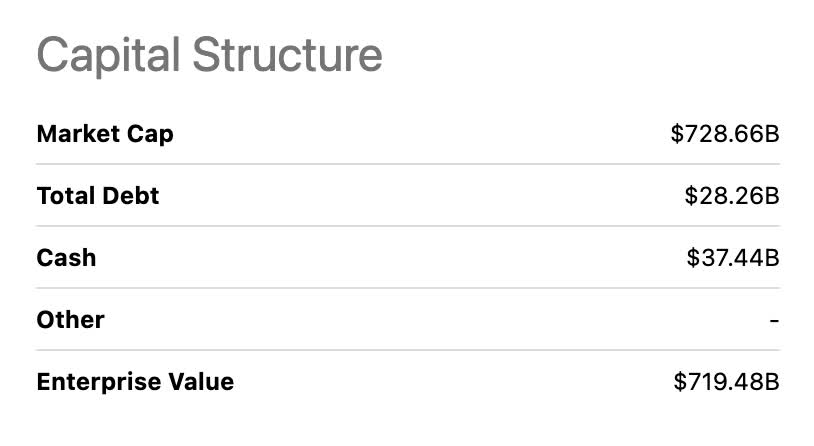
Task: Click the word 'Market' in first row
Action: (78, 133)
